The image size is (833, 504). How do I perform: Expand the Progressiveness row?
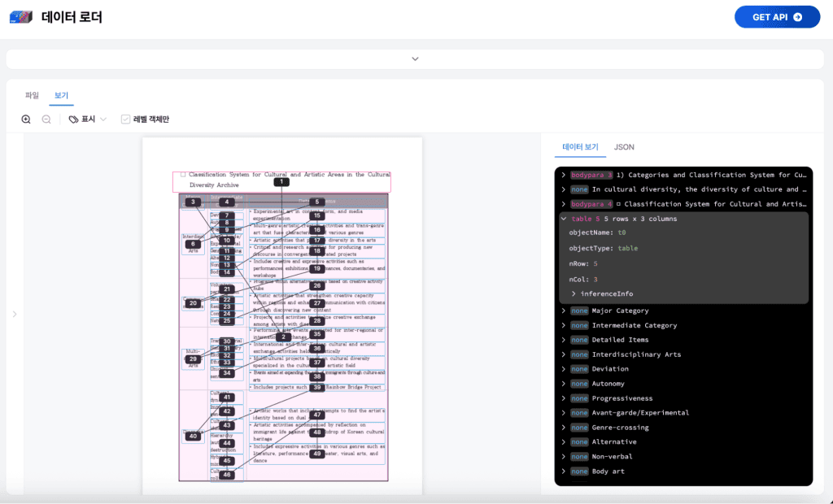tap(564, 398)
